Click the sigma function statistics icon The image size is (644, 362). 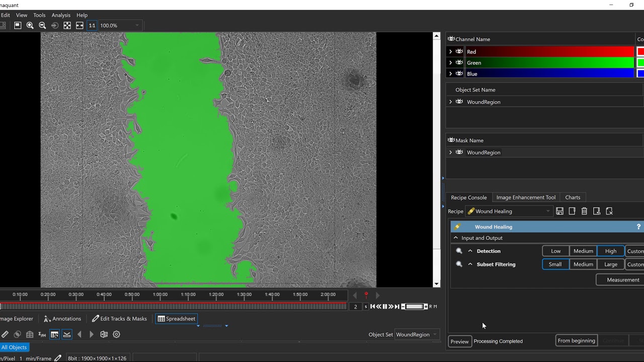click(42, 334)
